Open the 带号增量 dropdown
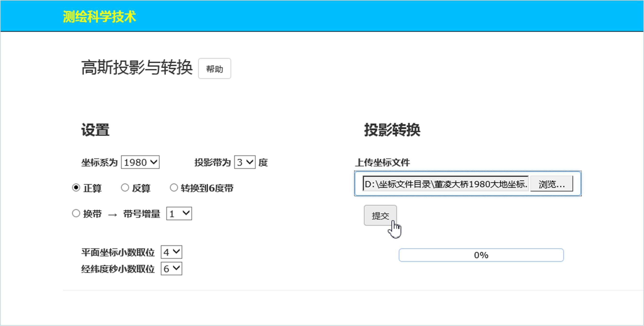 coord(179,213)
